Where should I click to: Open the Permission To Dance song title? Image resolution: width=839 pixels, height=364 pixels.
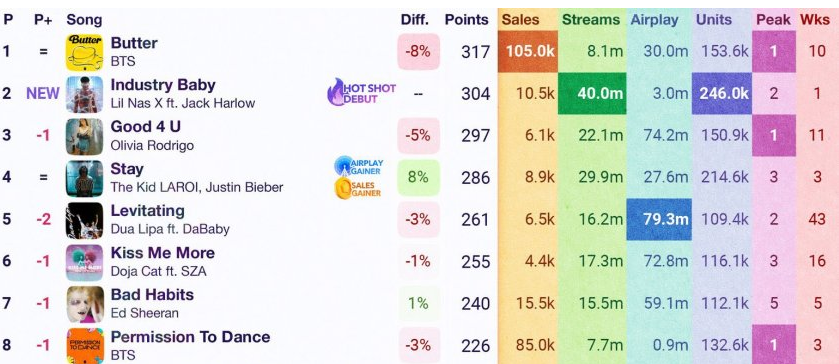click(x=190, y=337)
